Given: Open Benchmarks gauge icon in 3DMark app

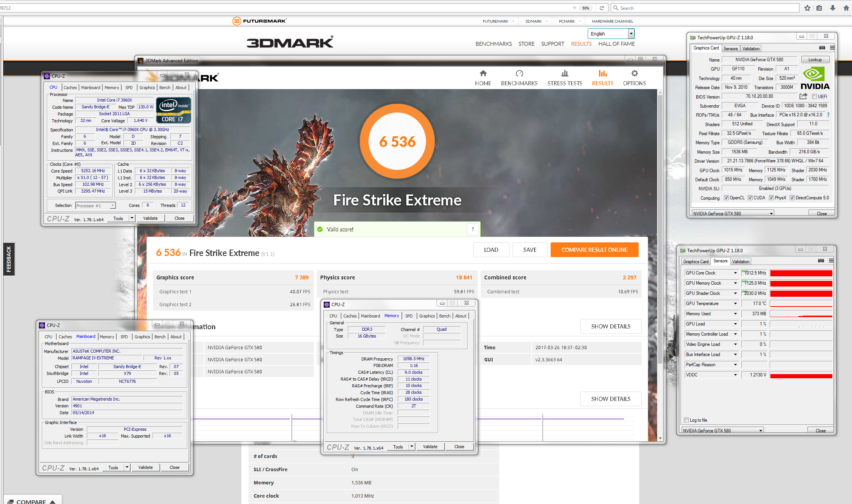Looking at the screenshot, I should pos(519,73).
